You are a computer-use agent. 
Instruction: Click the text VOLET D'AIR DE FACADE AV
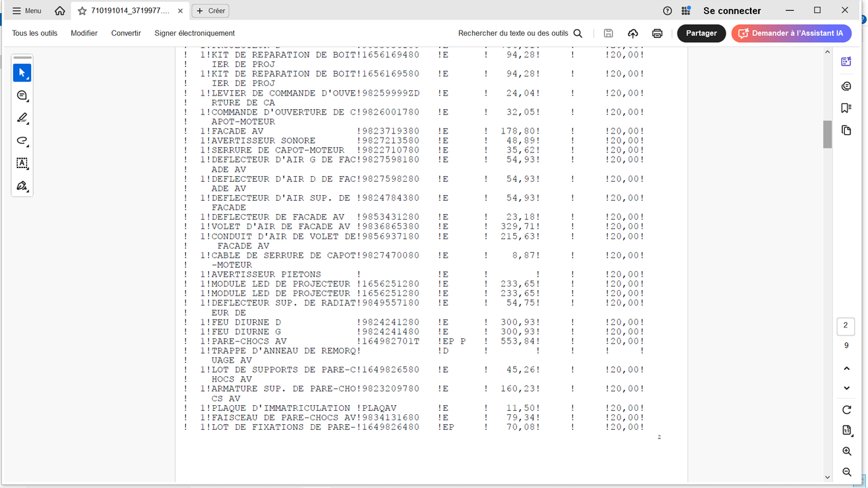click(281, 227)
